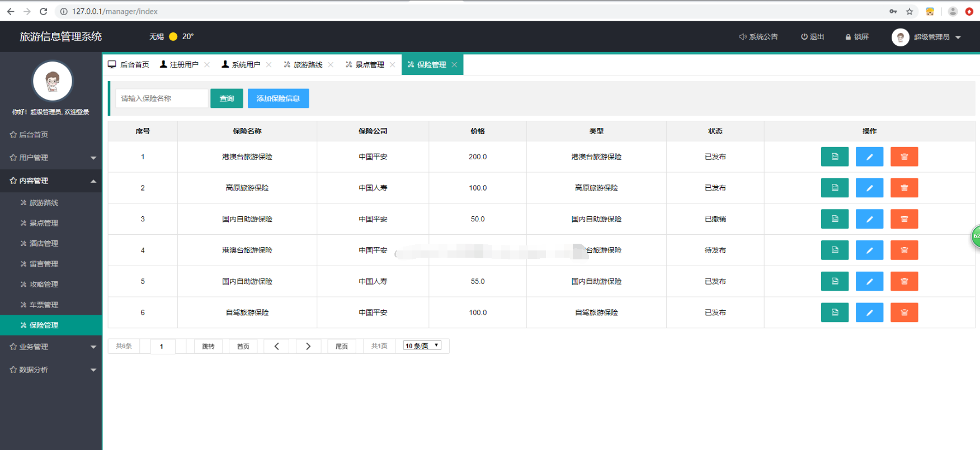Click the sidebar admin avatar
The height and width of the screenshot is (450, 980).
coord(53,81)
